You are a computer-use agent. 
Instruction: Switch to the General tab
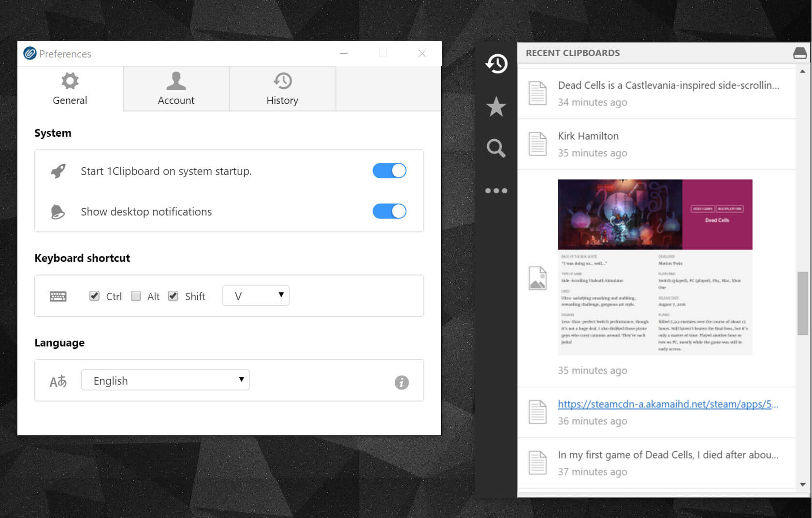point(70,88)
